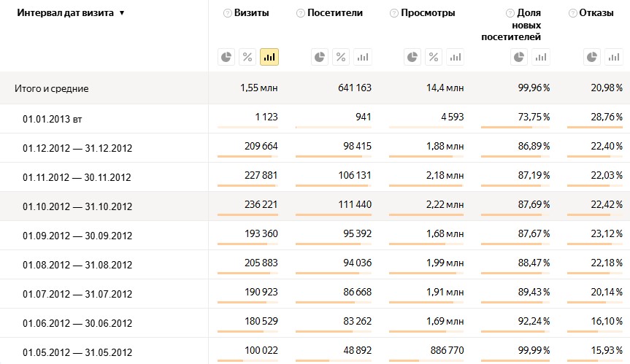The image size is (630, 364).
Task: Open Интервал дат визита sort dropdown
Action: click(x=122, y=13)
